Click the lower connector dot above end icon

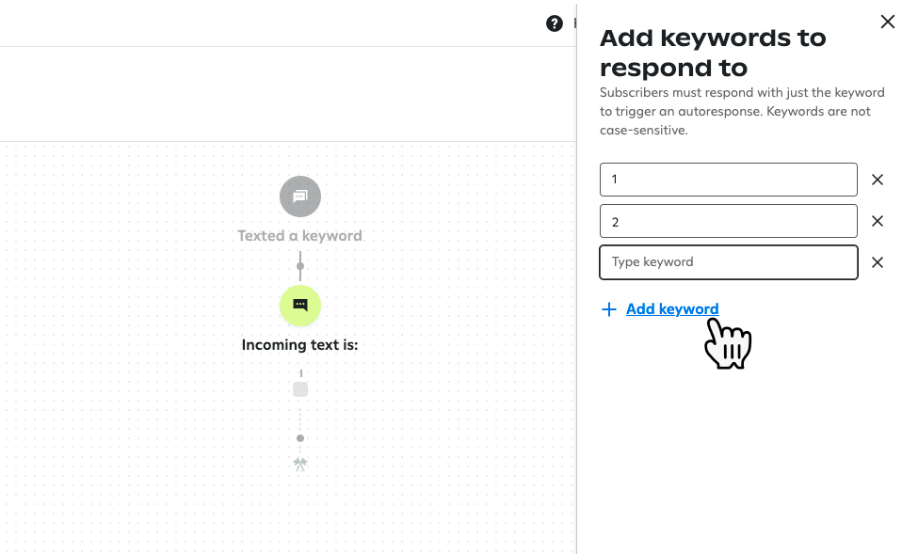click(300, 438)
